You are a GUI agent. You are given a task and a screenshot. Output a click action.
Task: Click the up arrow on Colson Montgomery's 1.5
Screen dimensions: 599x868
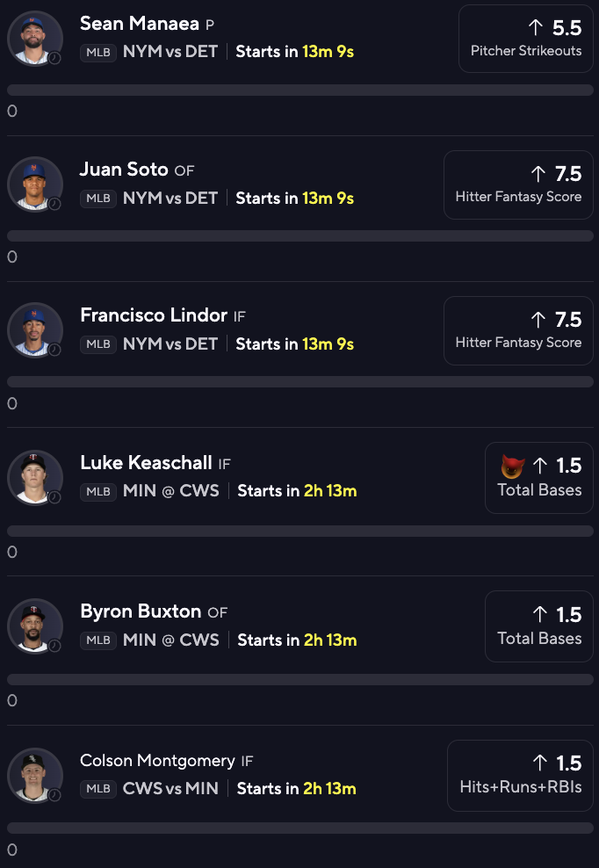coord(540,763)
